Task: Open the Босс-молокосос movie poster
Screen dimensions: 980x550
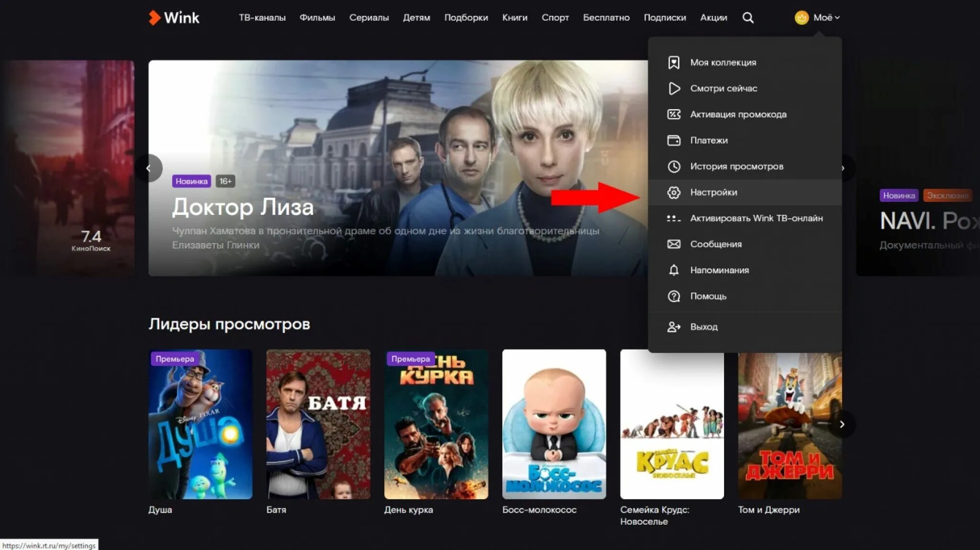Action: [x=554, y=424]
